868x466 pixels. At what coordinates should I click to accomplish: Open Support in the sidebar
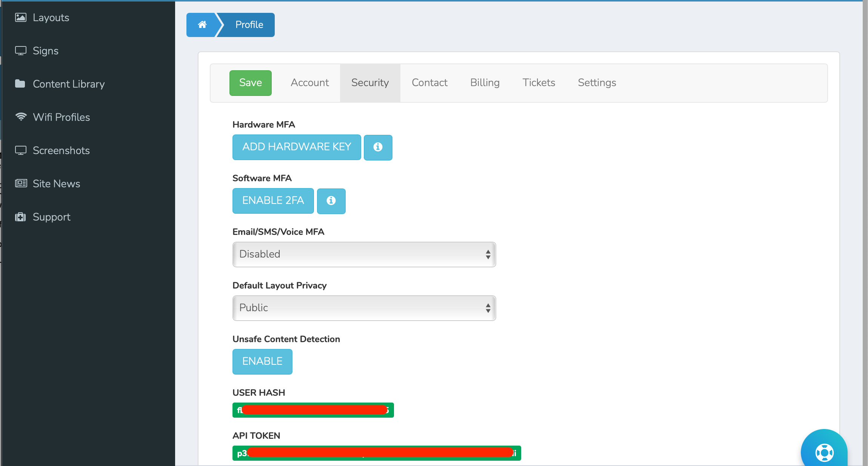(51, 217)
